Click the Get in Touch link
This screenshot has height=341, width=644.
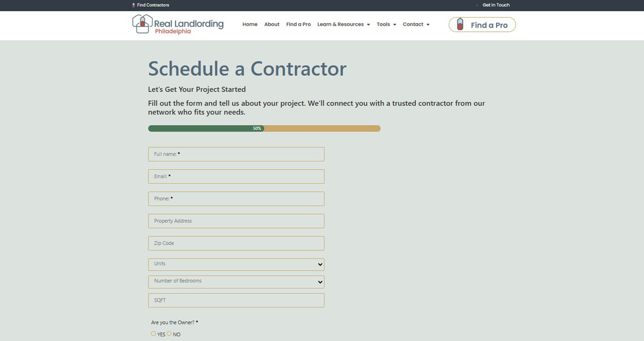(496, 5)
